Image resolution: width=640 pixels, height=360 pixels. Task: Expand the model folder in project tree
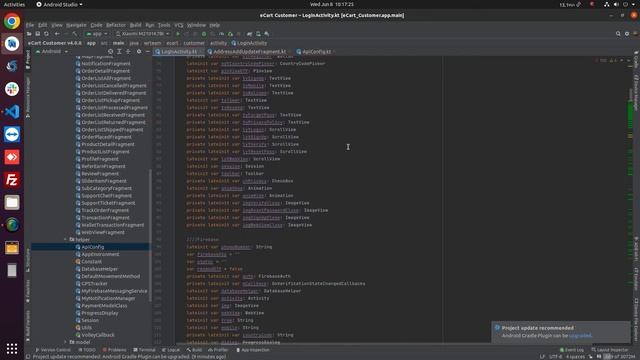(65, 342)
